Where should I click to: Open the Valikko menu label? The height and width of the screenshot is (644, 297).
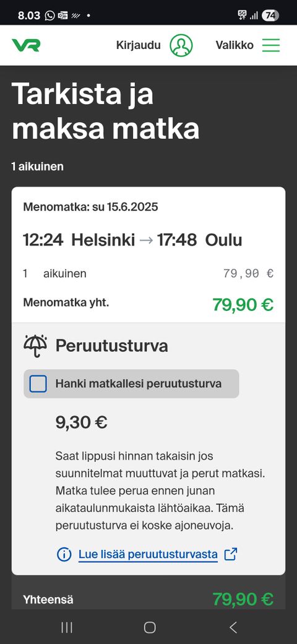(235, 45)
